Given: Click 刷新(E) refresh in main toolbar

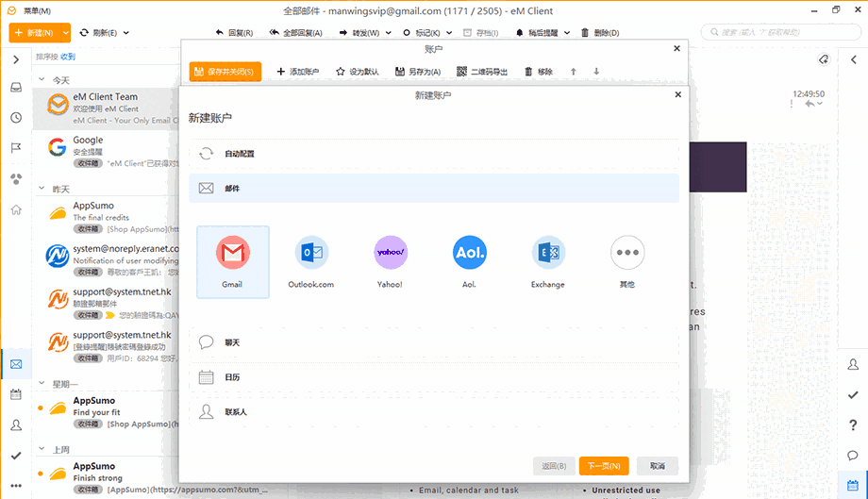Looking at the screenshot, I should (x=98, y=33).
